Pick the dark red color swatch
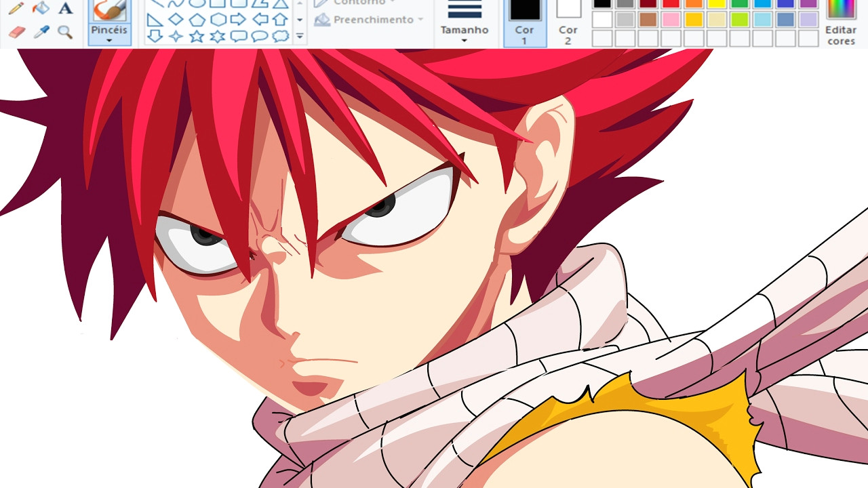 click(x=648, y=3)
